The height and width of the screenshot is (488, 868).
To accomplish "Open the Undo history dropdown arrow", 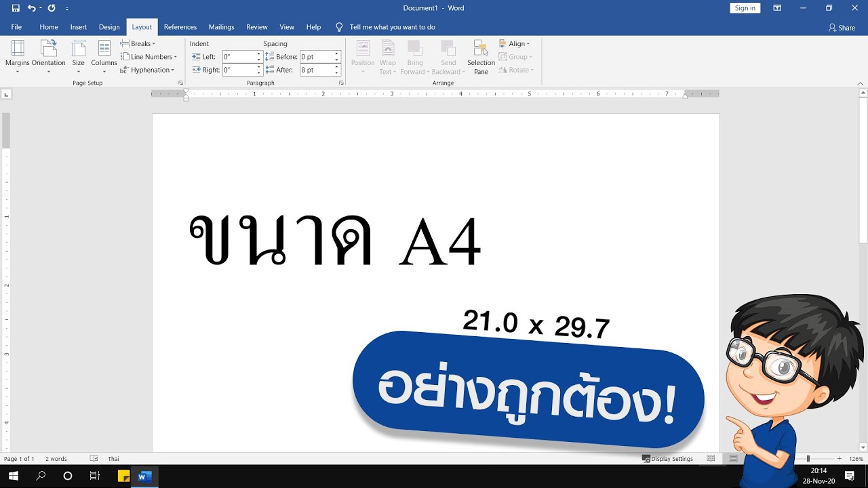I will tap(40, 8).
